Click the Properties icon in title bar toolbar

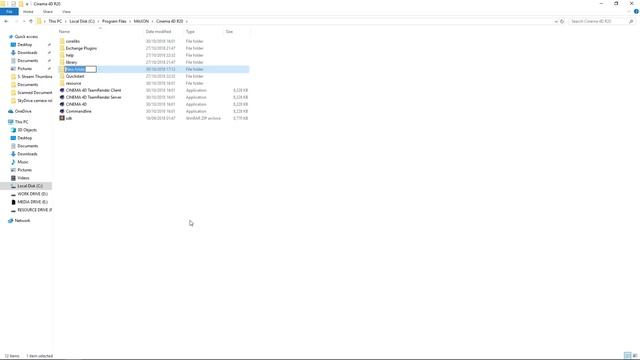(x=13, y=4)
